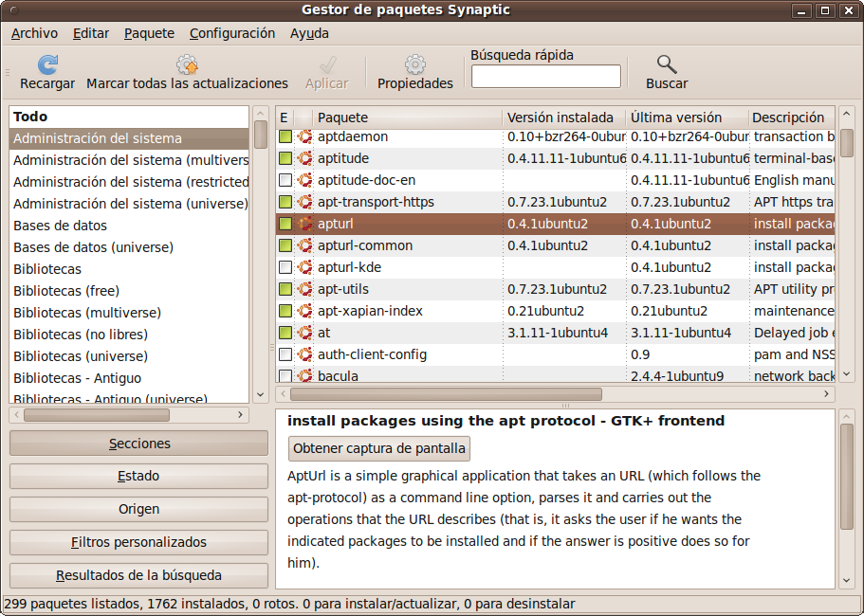
Task: Click the description pane vertical scrollbar
Action: point(847,476)
